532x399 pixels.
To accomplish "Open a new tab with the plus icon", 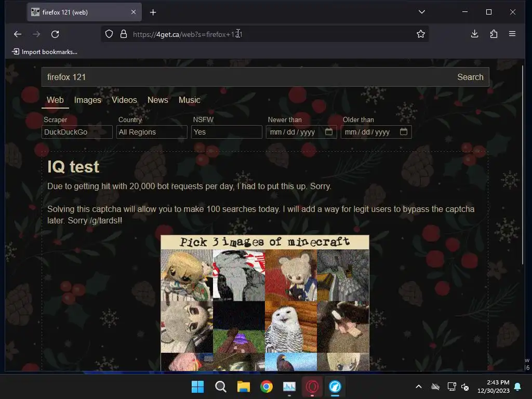I will 153,12.
